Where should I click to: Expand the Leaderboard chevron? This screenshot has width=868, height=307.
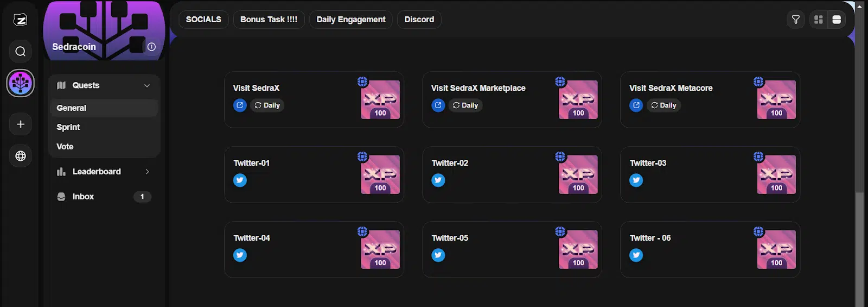coord(147,172)
